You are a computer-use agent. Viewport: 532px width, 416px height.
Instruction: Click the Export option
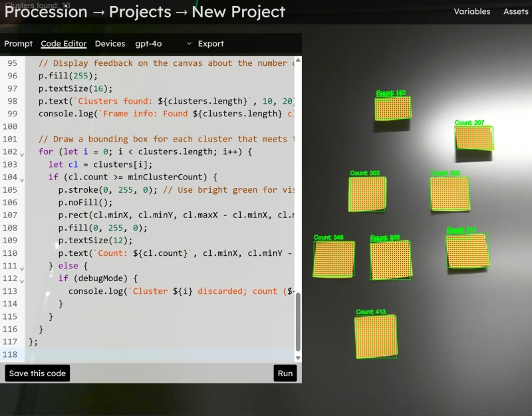pyautogui.click(x=211, y=44)
